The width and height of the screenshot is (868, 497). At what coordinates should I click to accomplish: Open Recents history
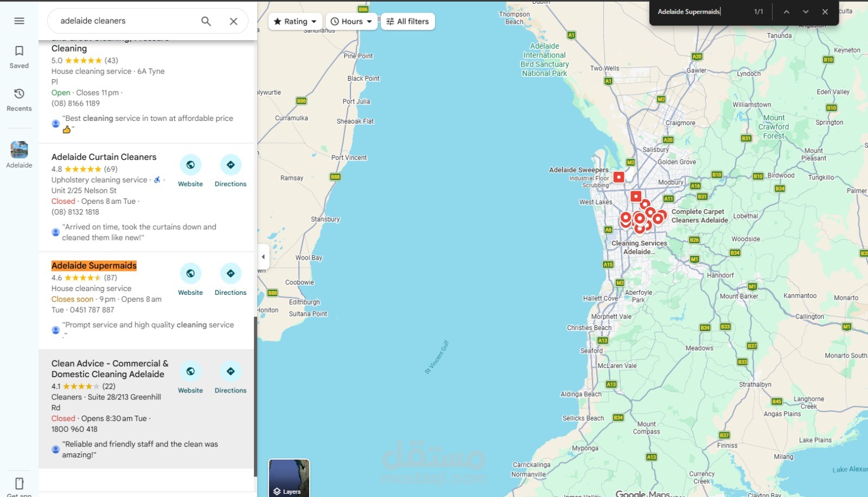click(x=19, y=100)
